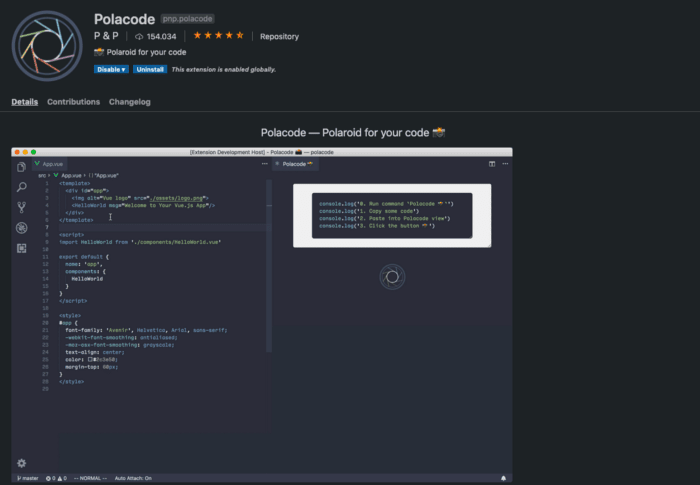Open the Explorer icon in activity bar
The width and height of the screenshot is (700, 485).
click(x=21, y=167)
